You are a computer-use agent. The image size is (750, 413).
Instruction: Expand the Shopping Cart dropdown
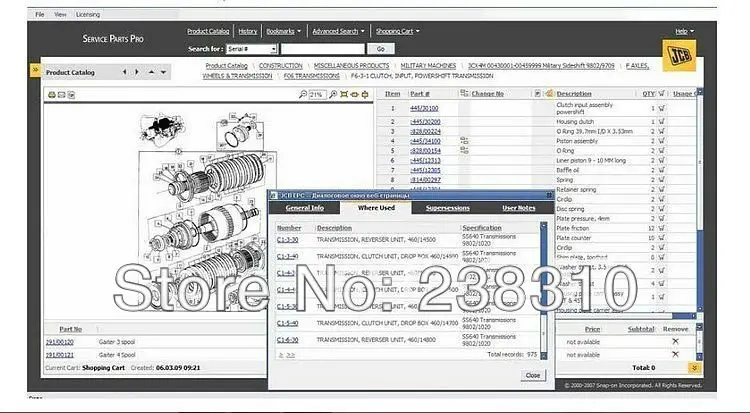tap(418, 31)
